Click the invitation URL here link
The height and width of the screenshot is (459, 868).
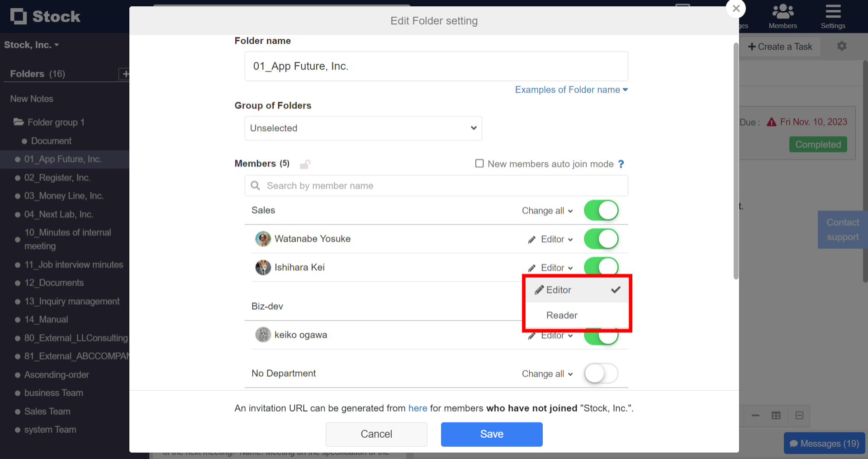click(x=417, y=408)
